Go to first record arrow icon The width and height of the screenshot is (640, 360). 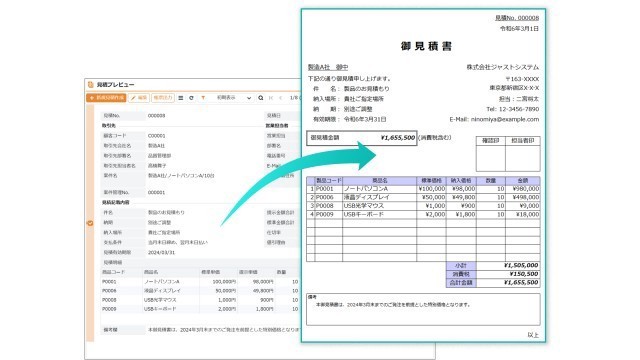271,98
